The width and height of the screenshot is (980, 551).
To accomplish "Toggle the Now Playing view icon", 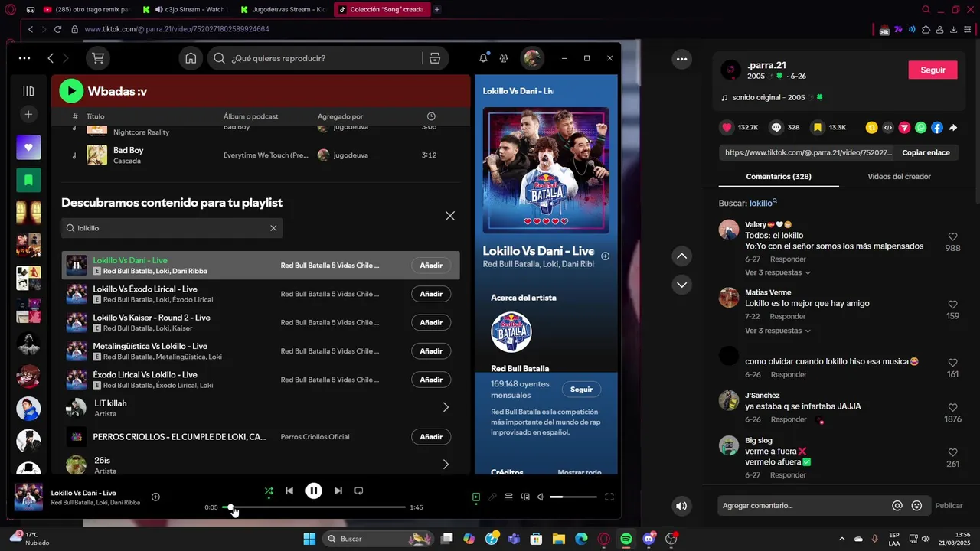I will [x=476, y=497].
